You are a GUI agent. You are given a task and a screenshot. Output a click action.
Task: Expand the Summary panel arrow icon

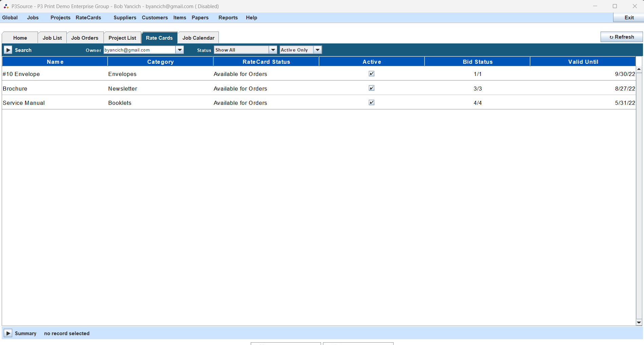pyautogui.click(x=8, y=333)
